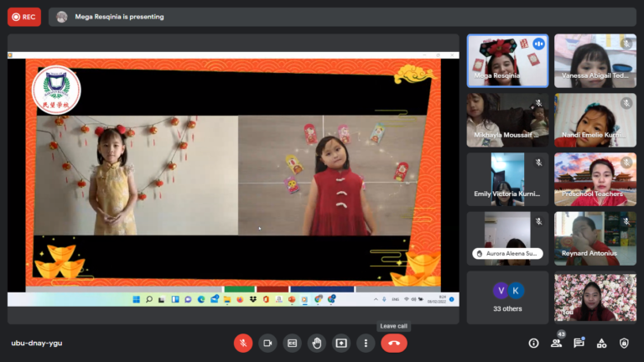Viewport: 644px width, 362px height.
Task: Unmute the microphone
Action: pos(243,343)
